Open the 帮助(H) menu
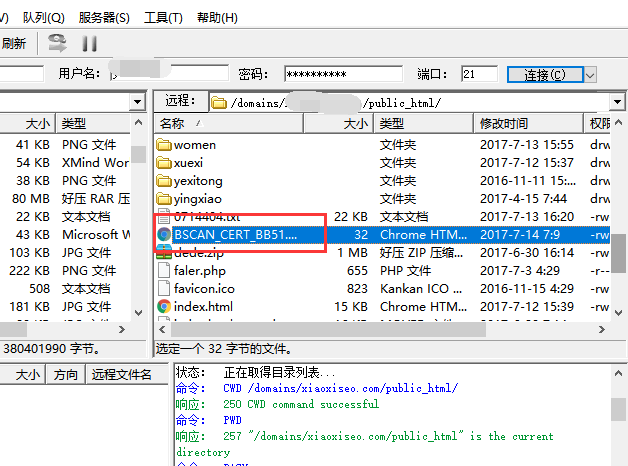This screenshot has height=466, width=628. click(x=217, y=18)
